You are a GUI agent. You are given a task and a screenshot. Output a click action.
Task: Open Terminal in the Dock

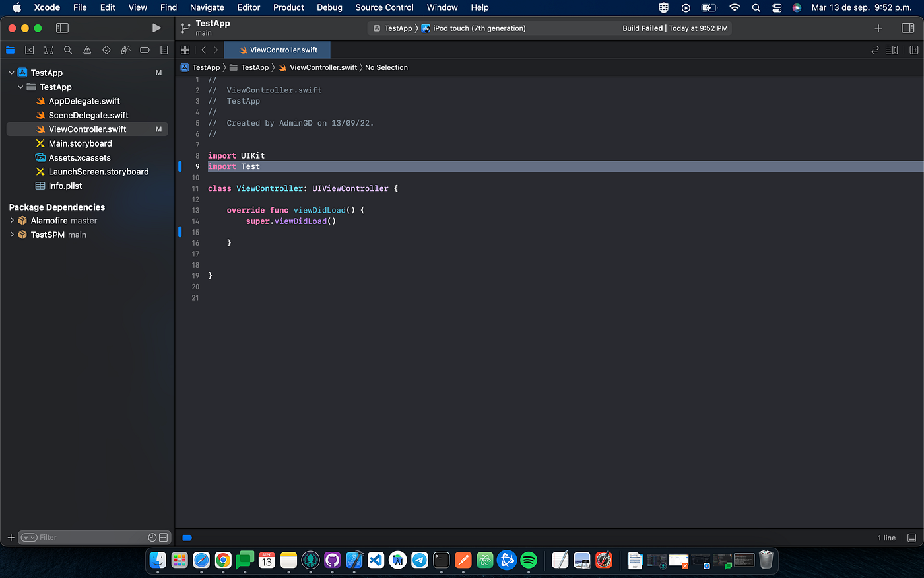pos(442,560)
